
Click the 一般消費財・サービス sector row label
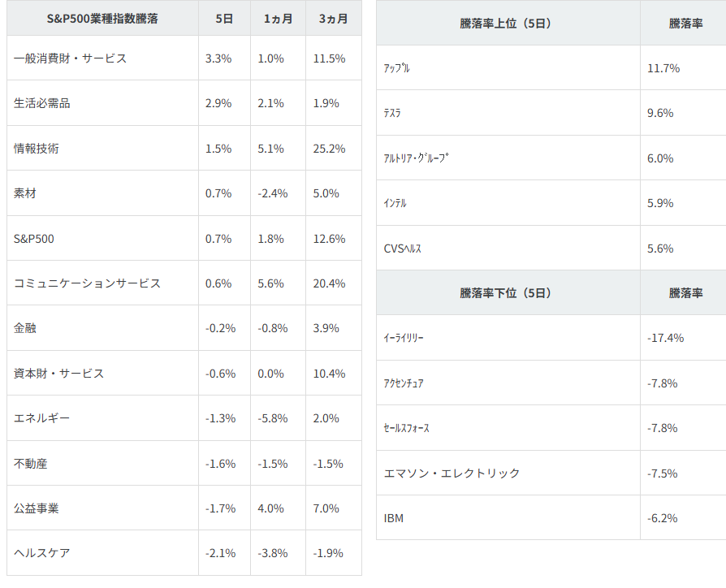click(71, 58)
